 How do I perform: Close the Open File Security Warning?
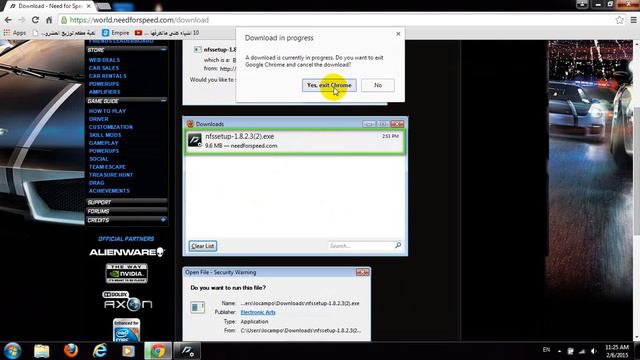(x=362, y=272)
